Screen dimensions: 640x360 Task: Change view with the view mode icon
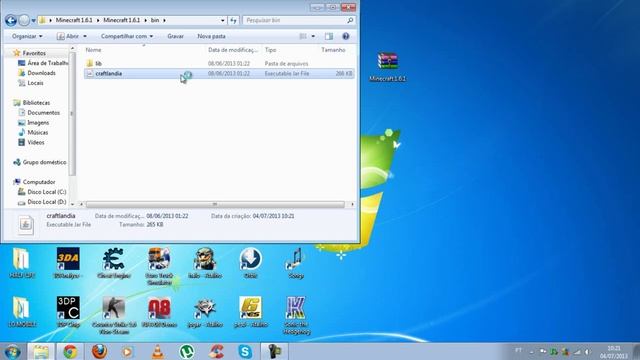tap(303, 36)
